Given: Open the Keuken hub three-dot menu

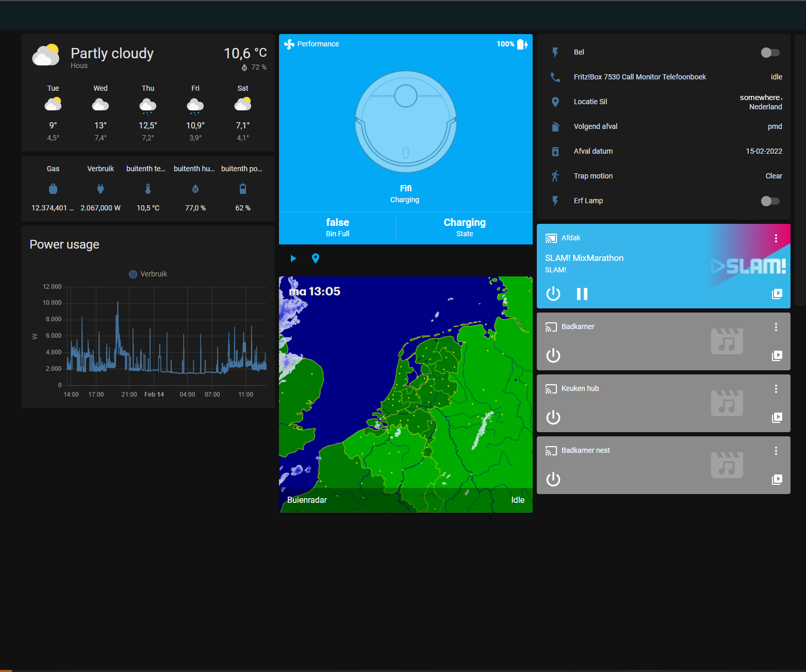Looking at the screenshot, I should 776,388.
